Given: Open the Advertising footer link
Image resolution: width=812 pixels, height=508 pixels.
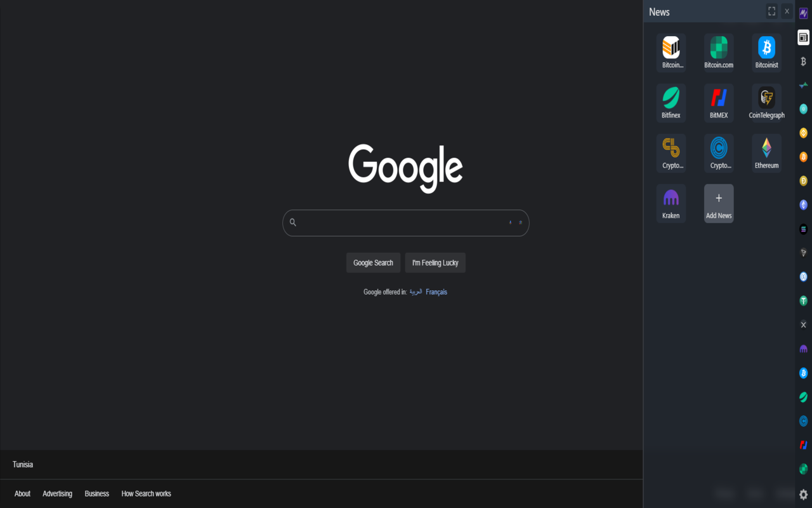Looking at the screenshot, I should [x=57, y=493].
